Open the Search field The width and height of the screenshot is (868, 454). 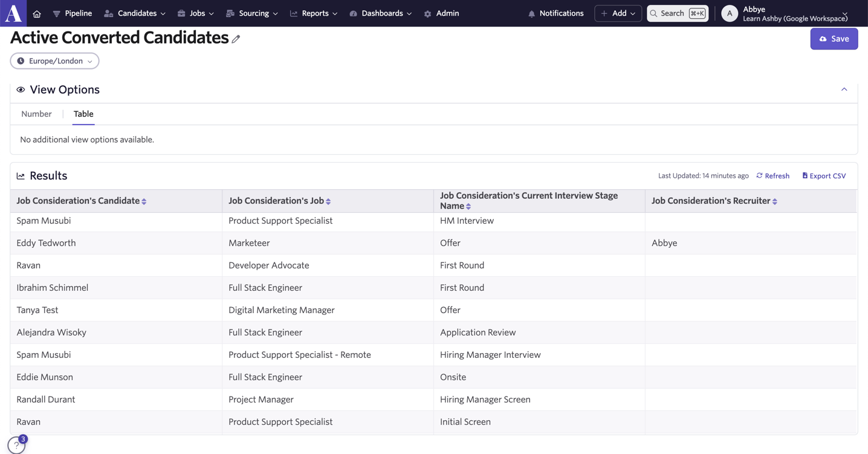(678, 13)
